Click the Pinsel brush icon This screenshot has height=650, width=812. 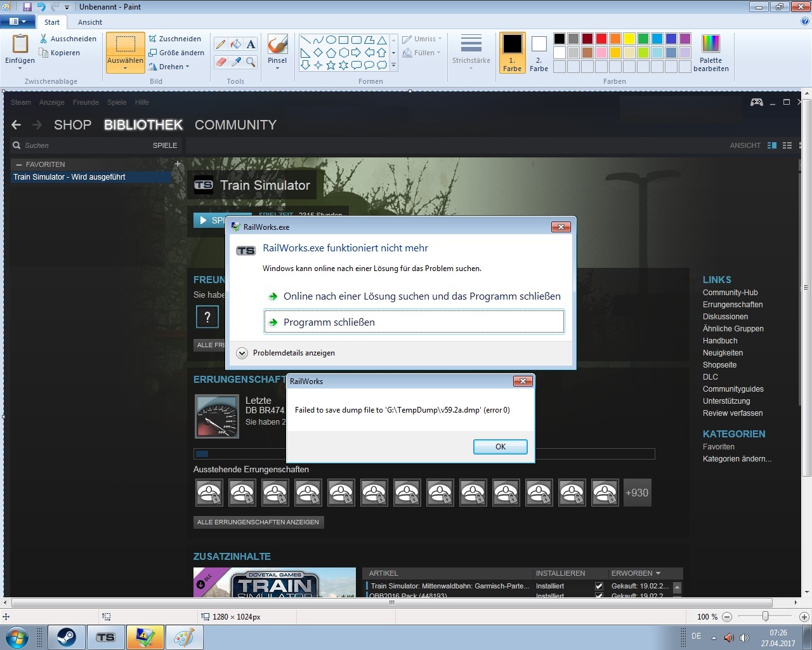[x=277, y=44]
